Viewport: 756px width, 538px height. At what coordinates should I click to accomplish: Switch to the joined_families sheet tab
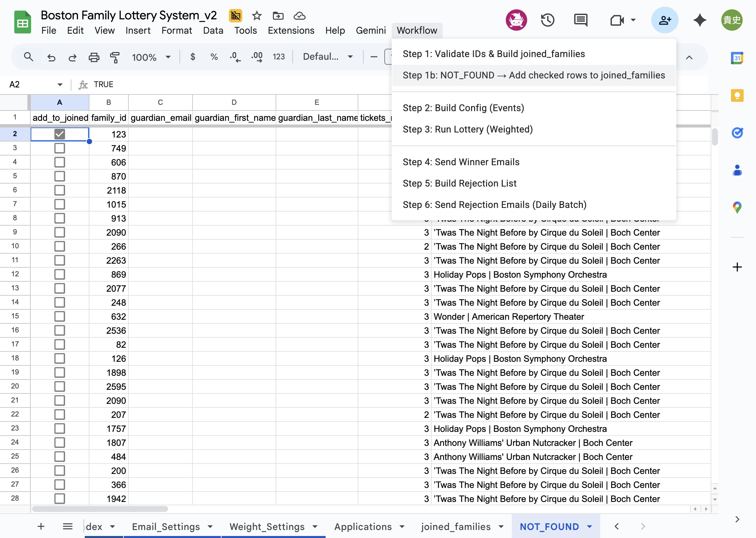pos(456,527)
